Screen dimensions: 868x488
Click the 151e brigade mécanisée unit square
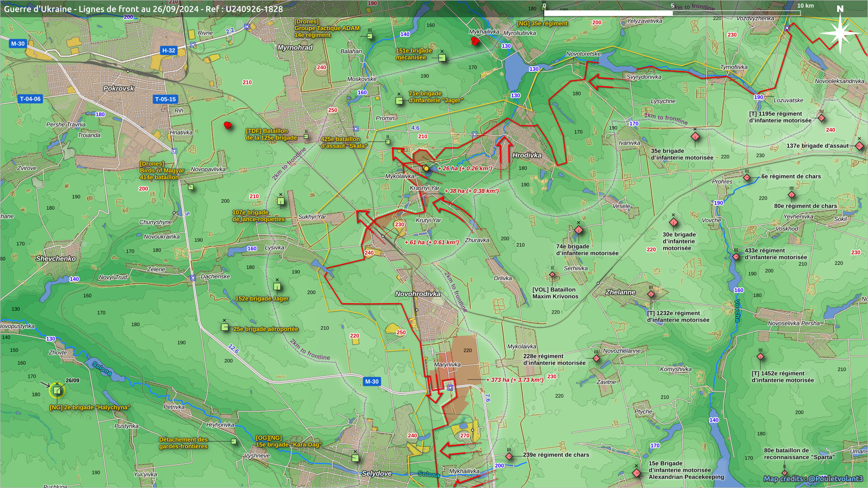(442, 58)
